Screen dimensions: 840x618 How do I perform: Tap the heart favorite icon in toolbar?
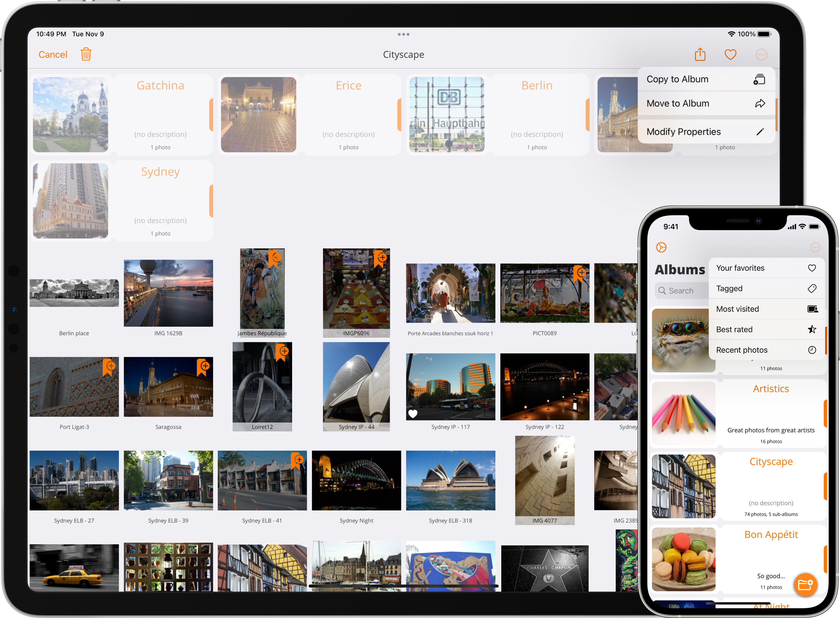pos(730,55)
